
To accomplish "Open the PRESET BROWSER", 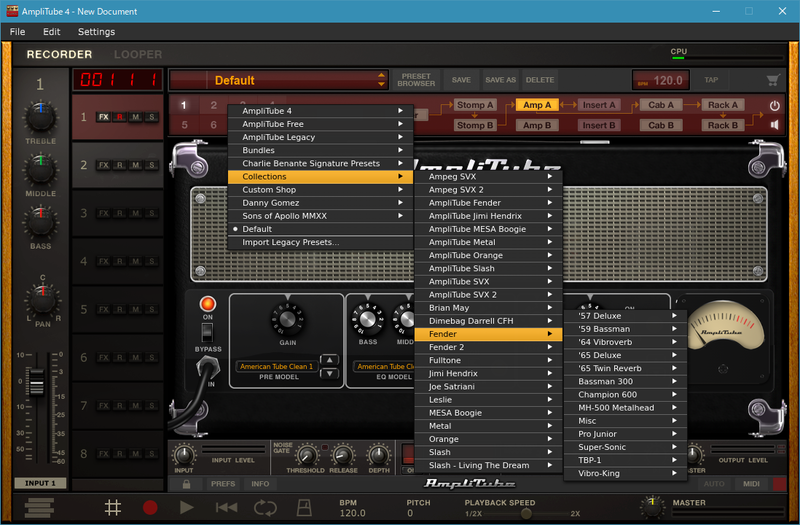I will (x=416, y=80).
